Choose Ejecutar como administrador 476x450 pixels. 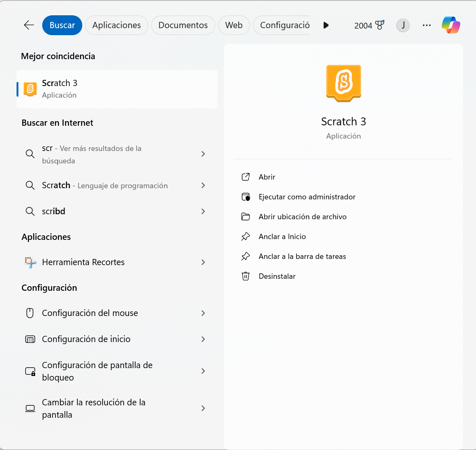coord(307,197)
